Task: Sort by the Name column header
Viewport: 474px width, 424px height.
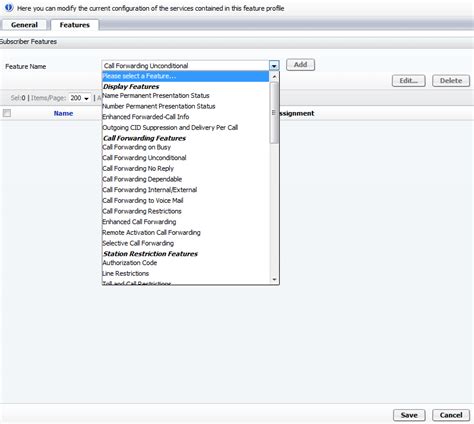Action: (x=63, y=113)
